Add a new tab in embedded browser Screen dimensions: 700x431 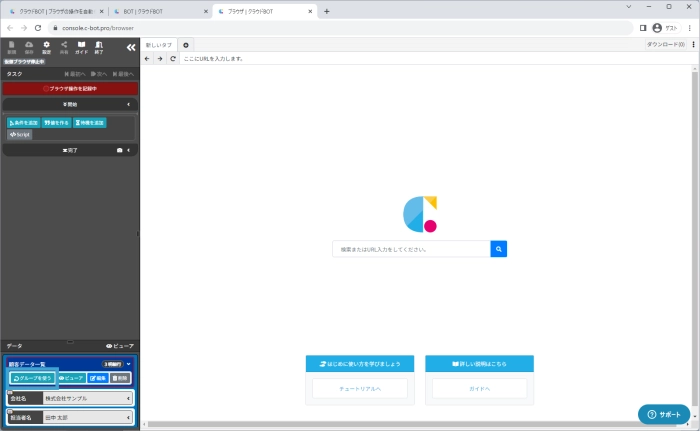(186, 45)
